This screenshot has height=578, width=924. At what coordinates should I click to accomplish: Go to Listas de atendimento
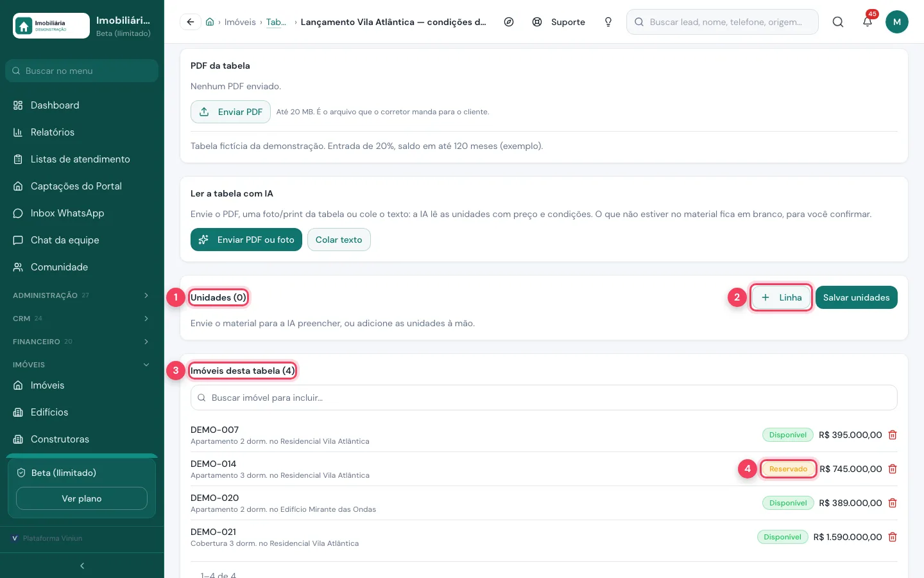(x=82, y=159)
